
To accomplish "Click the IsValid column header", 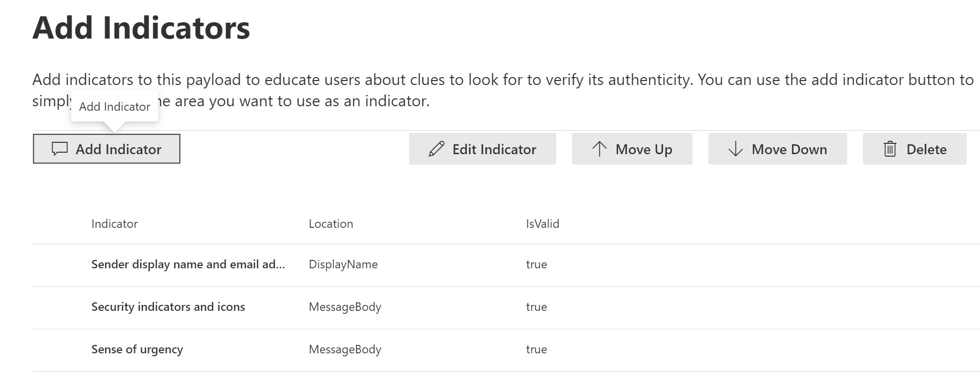I will pyautogui.click(x=542, y=224).
